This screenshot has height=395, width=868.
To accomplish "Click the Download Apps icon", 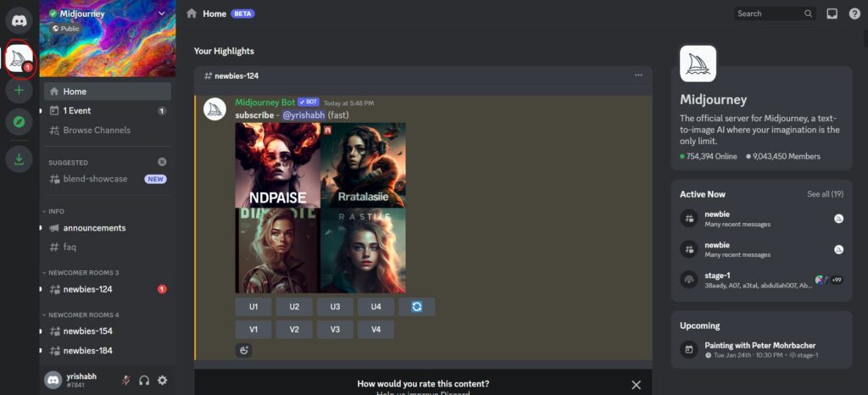I will point(19,159).
